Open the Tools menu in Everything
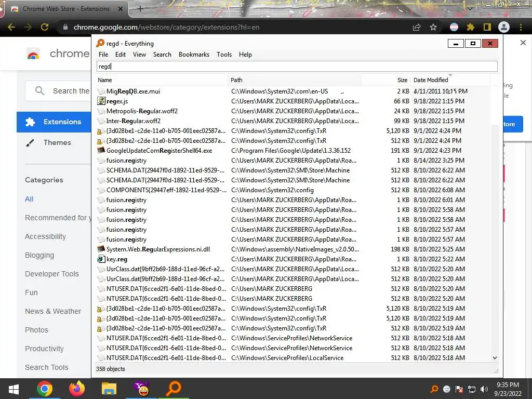This screenshot has height=399, width=532. pyautogui.click(x=224, y=55)
